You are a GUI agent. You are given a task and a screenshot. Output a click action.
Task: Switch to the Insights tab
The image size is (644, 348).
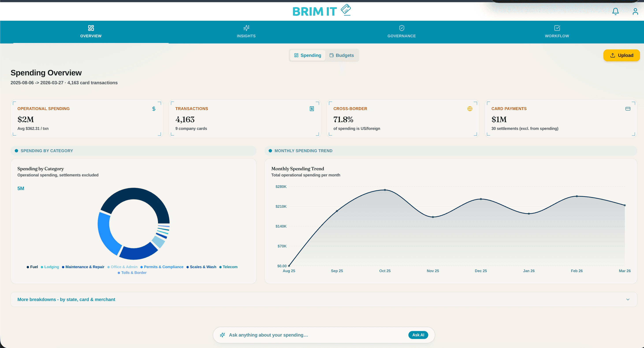[x=246, y=32]
